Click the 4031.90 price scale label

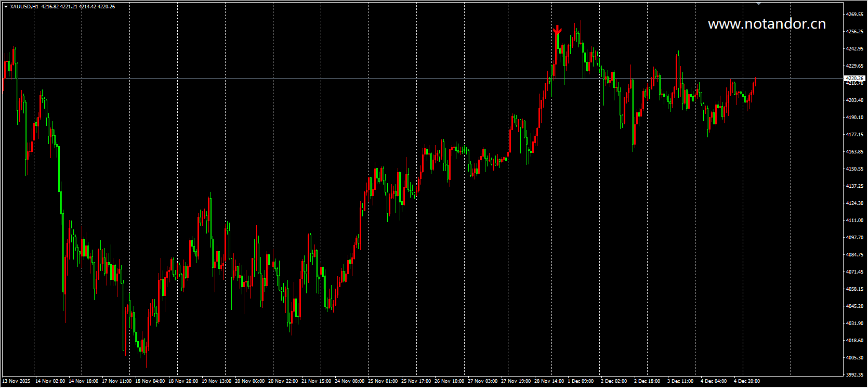click(x=854, y=324)
